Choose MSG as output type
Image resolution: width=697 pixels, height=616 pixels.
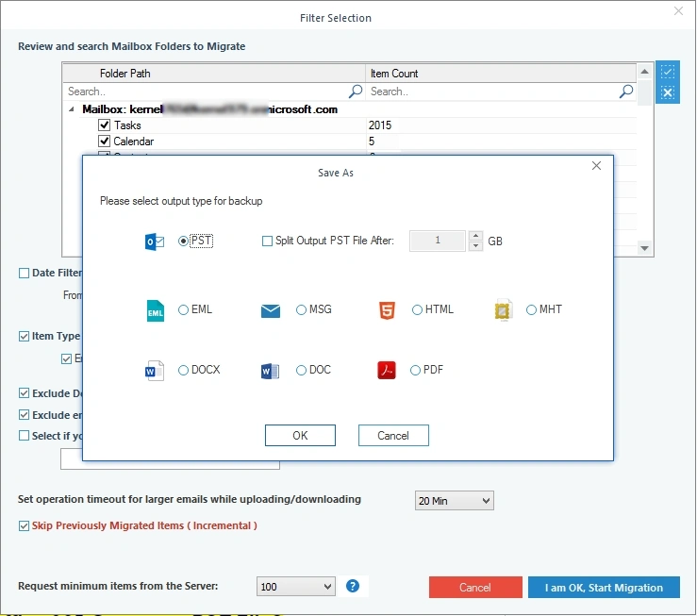[x=301, y=309]
